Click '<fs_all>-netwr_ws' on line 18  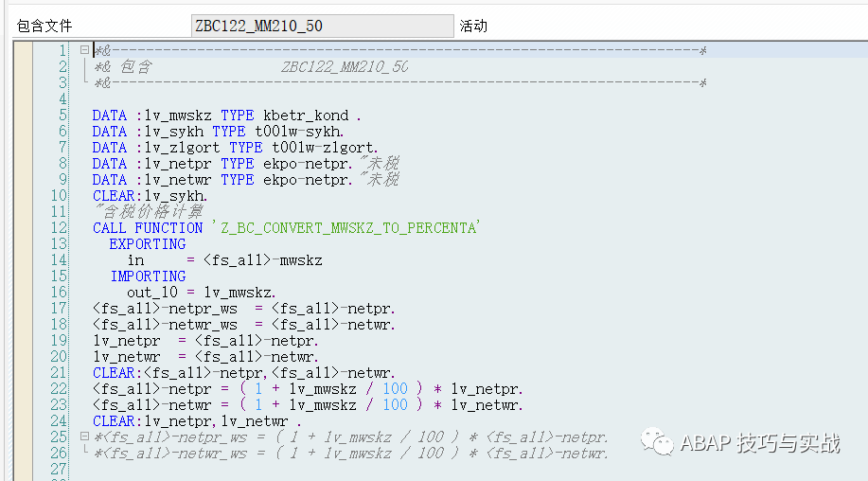(x=165, y=324)
